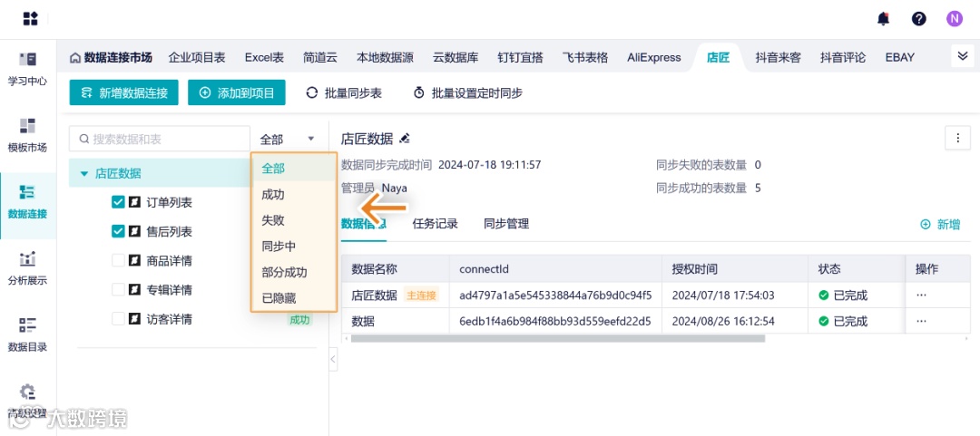Select the 店匠 tab
Viewport: 980px width, 436px height.
pyautogui.click(x=718, y=57)
